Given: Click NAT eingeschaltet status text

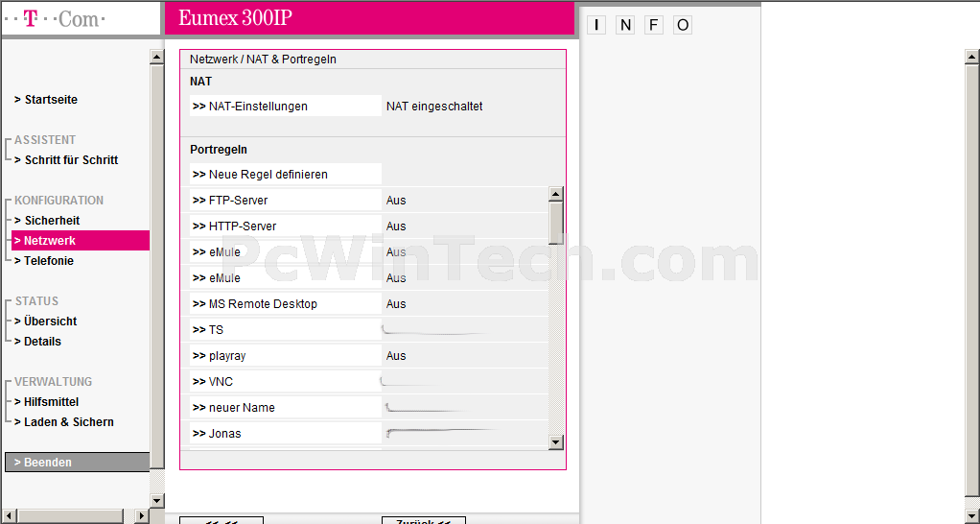Looking at the screenshot, I should (434, 107).
